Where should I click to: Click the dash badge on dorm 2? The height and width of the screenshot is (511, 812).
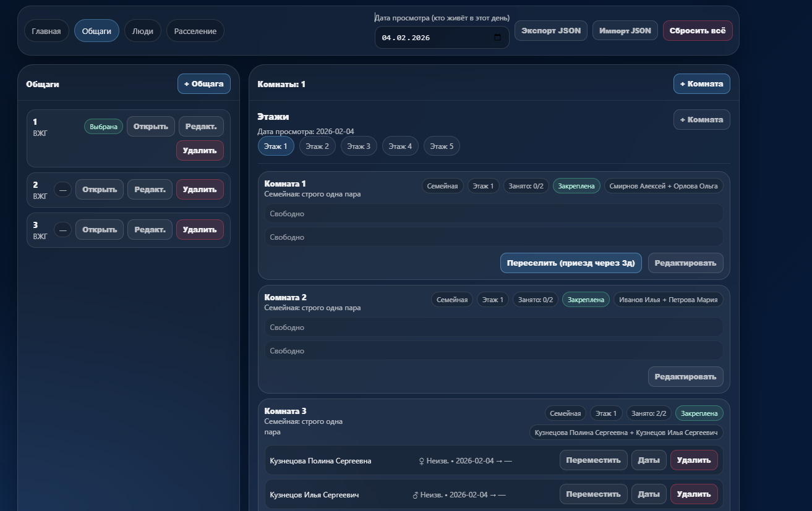(x=62, y=190)
